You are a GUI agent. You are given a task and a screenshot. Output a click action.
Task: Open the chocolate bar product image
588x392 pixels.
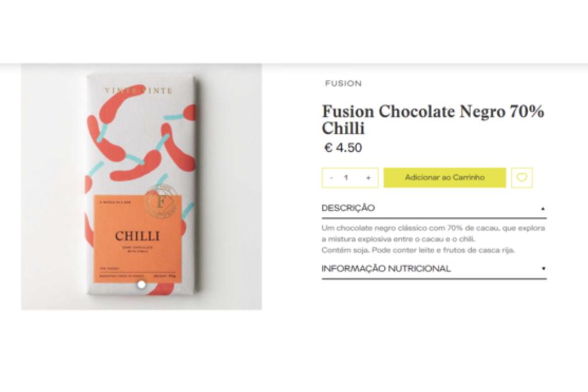point(141,187)
